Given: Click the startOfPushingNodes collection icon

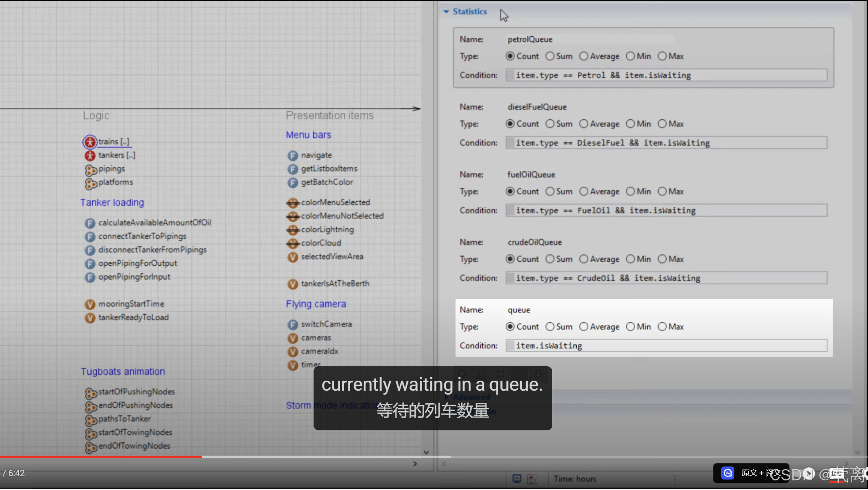Looking at the screenshot, I should coord(90,393).
